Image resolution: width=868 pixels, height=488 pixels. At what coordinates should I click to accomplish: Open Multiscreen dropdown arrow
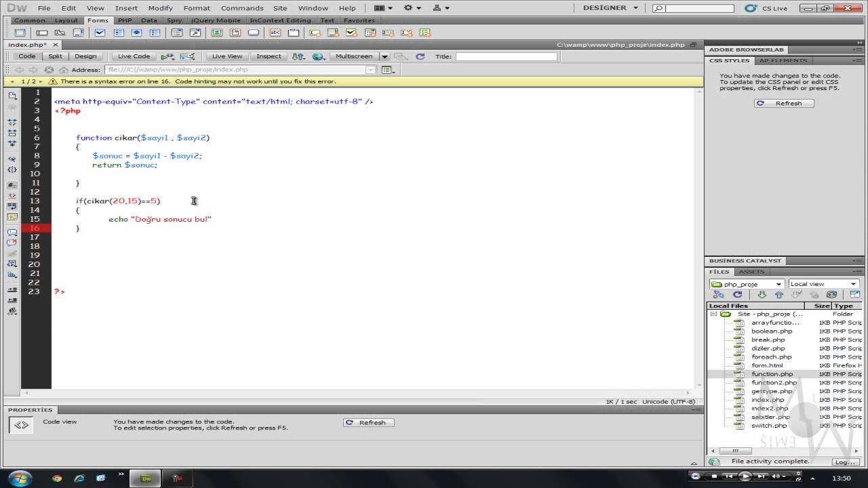[384, 57]
